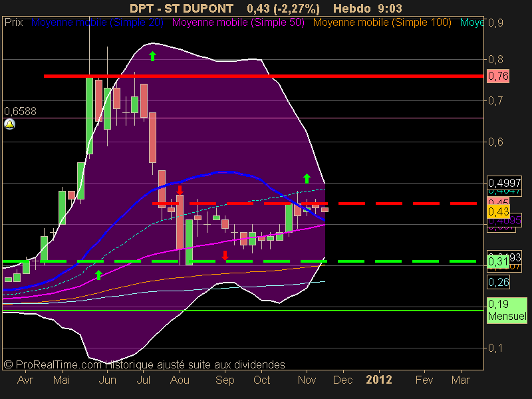532x399 pixels.
Task: Click the 9:03 time in the title
Action: (390, 8)
